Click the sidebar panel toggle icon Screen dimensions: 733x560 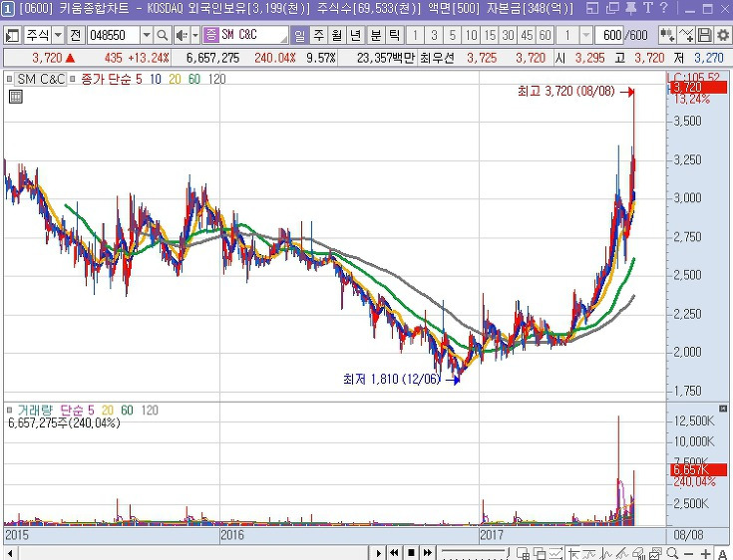coord(12,35)
